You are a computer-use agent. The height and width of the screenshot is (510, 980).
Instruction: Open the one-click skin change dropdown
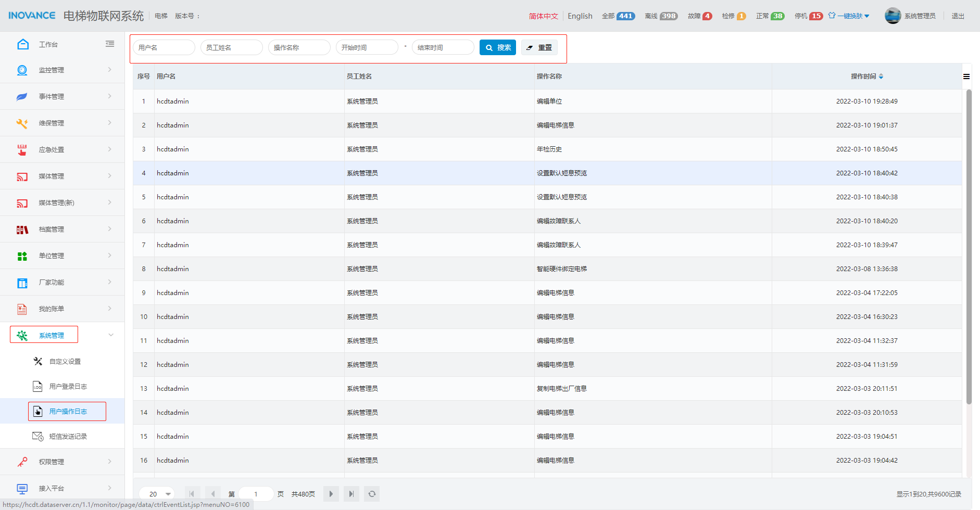pos(849,16)
